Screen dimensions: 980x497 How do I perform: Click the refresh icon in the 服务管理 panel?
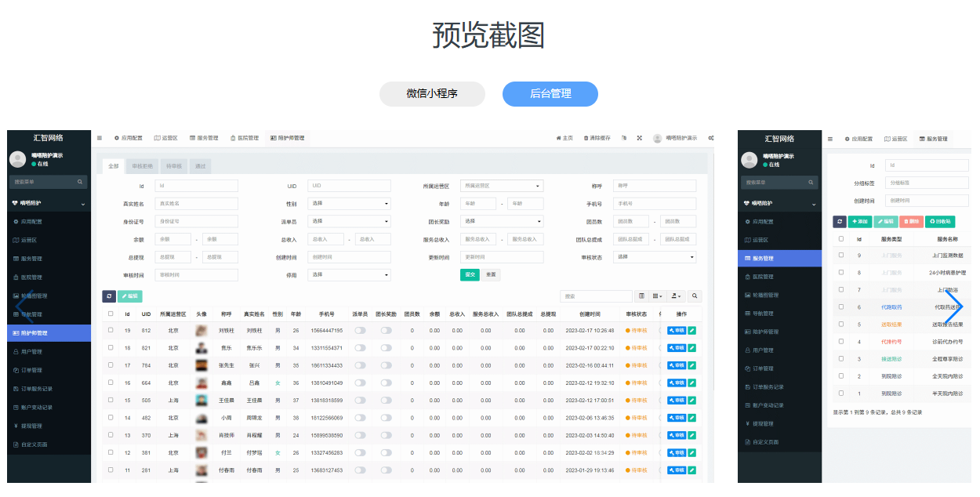coord(839,223)
